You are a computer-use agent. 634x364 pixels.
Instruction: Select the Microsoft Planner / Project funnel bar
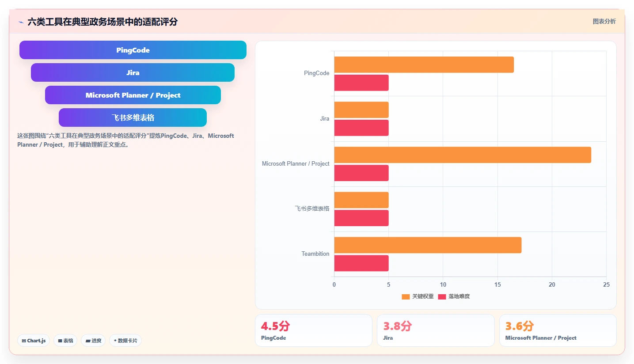click(x=133, y=95)
